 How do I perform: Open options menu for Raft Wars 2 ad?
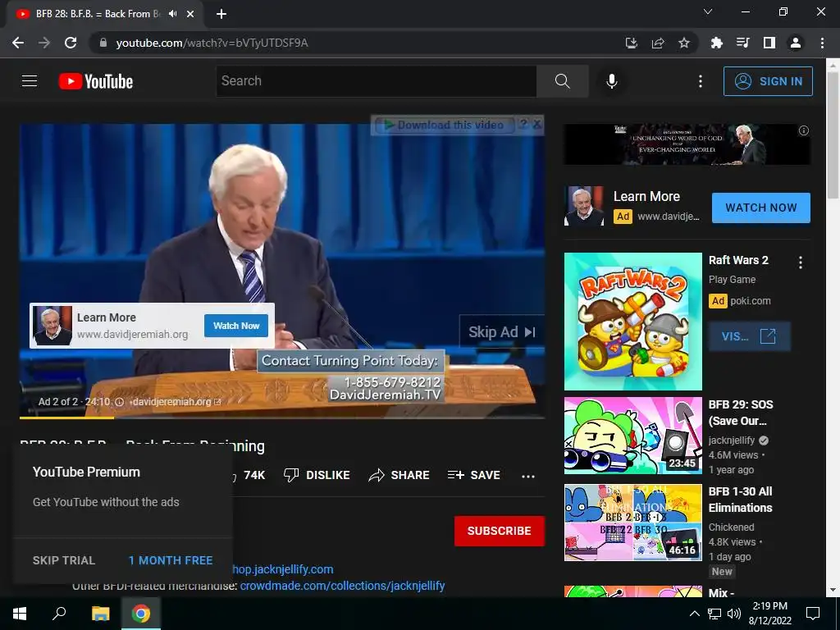pyautogui.click(x=801, y=262)
